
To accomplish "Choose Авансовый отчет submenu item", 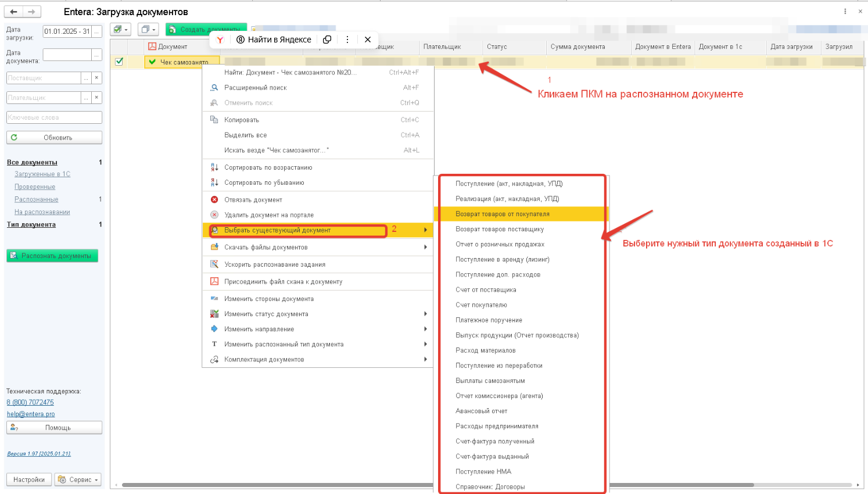I will tap(521, 411).
